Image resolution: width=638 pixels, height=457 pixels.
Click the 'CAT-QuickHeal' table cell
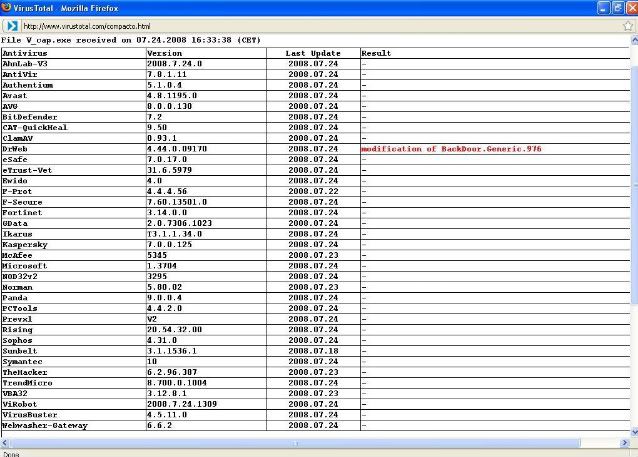click(74, 128)
